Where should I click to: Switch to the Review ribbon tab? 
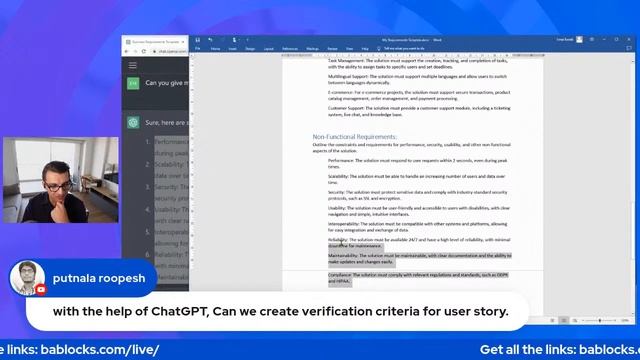click(x=332, y=49)
